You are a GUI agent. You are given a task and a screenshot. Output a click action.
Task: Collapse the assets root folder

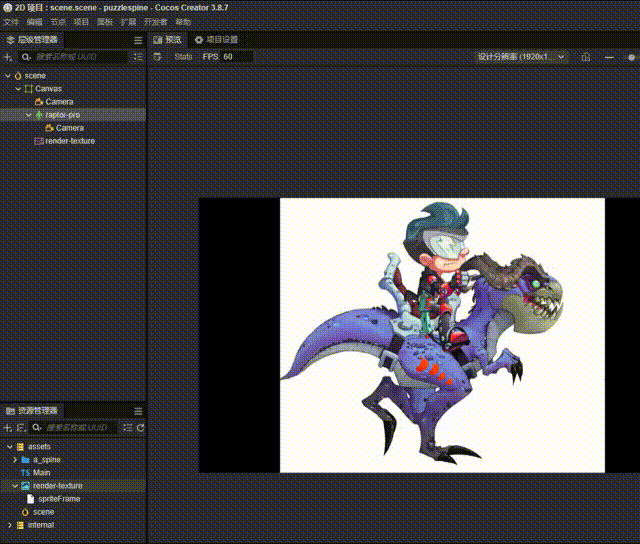(9, 447)
